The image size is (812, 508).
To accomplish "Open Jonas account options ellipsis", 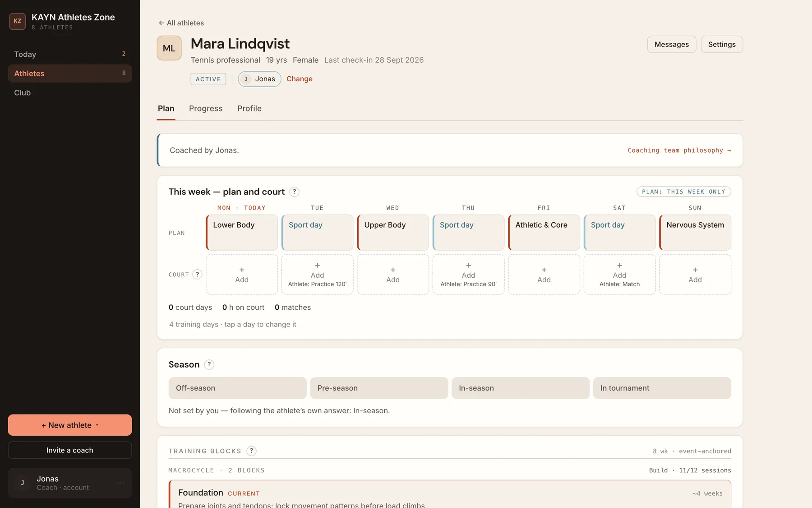I will pyautogui.click(x=121, y=483).
